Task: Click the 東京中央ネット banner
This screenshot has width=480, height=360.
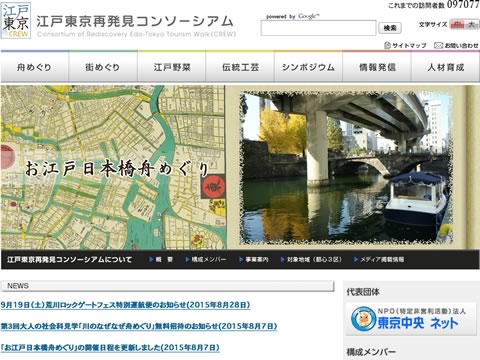Action: pyautogui.click(x=411, y=319)
